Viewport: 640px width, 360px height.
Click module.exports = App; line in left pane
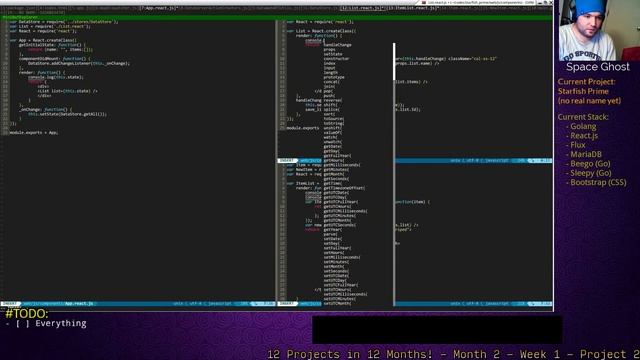click(x=33, y=133)
